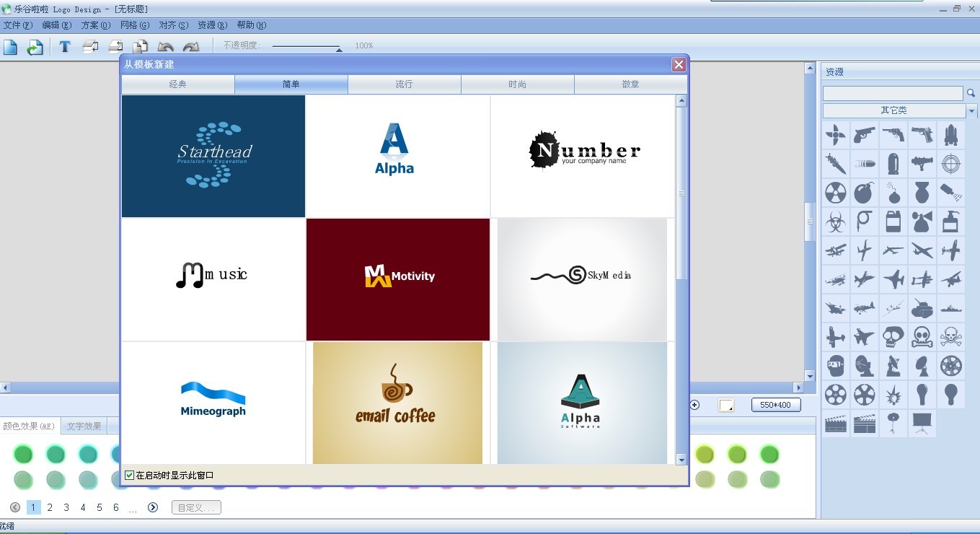The image size is (980, 534).
Task: Choose the email coffee template thumbnail
Action: [x=397, y=403]
